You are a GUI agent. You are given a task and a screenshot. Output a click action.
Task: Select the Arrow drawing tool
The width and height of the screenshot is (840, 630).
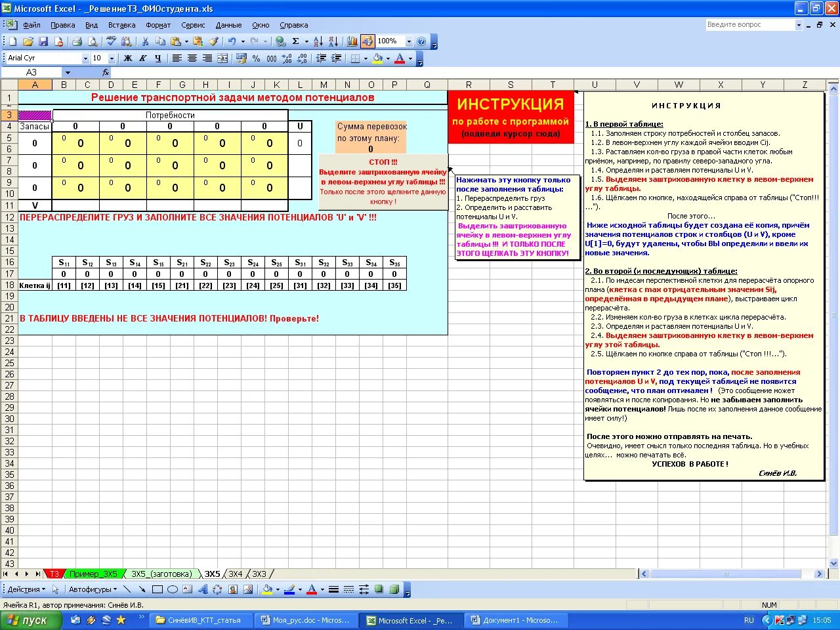click(142, 589)
